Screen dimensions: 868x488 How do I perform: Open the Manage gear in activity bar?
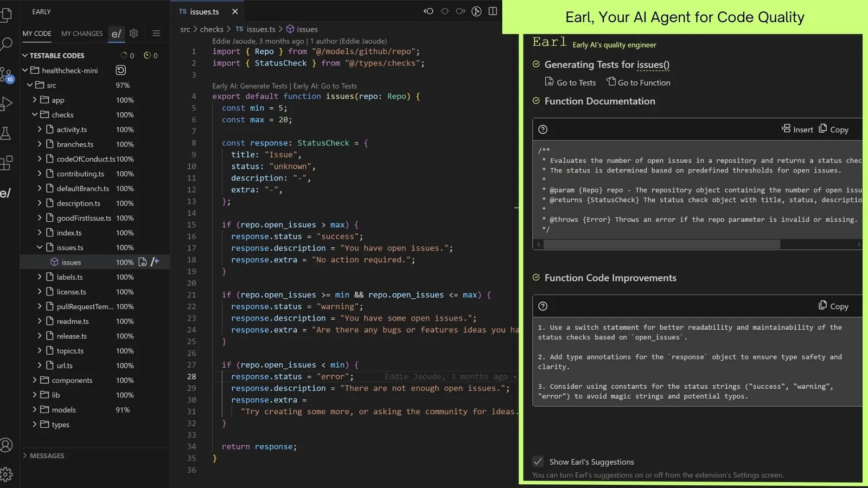coord(6,474)
